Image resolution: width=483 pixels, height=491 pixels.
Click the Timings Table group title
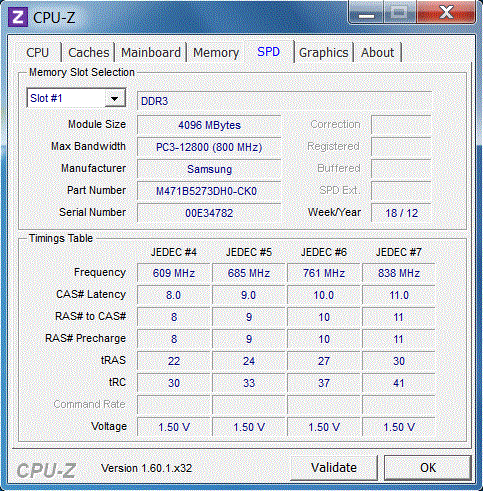pyautogui.click(x=61, y=238)
